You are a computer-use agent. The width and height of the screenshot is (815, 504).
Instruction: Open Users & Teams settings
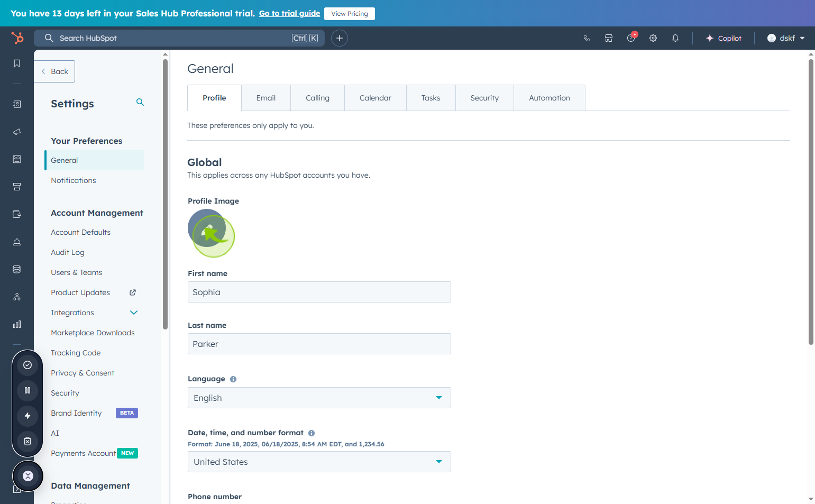77,272
